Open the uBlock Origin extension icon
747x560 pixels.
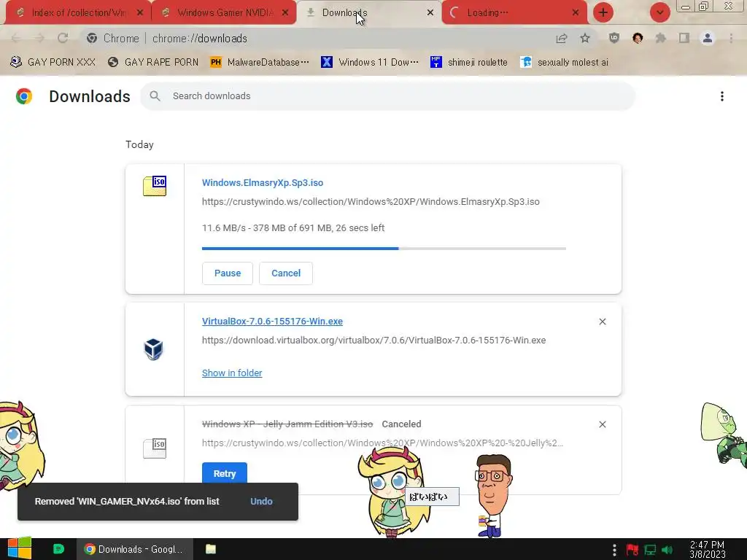(x=614, y=38)
